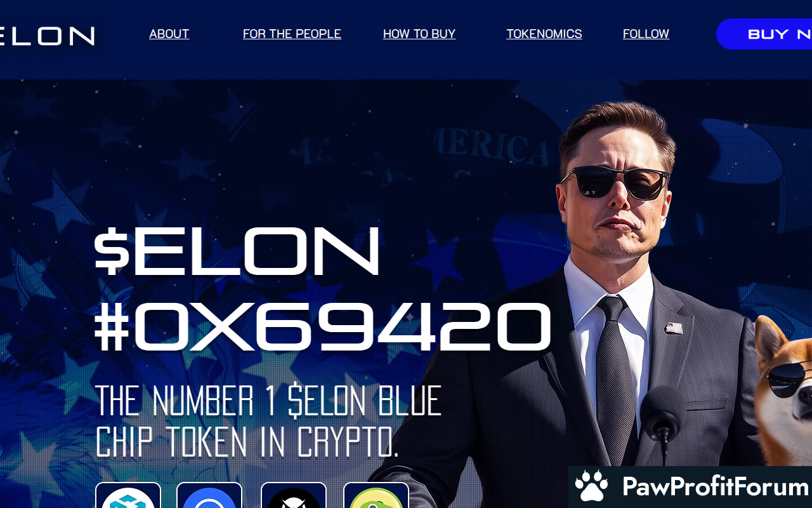Open the green CoinGecko icon
The image size is (812, 508).
(376, 495)
